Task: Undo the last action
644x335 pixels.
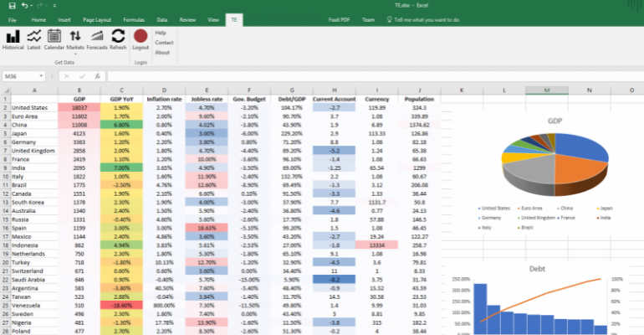Action: coord(24,5)
